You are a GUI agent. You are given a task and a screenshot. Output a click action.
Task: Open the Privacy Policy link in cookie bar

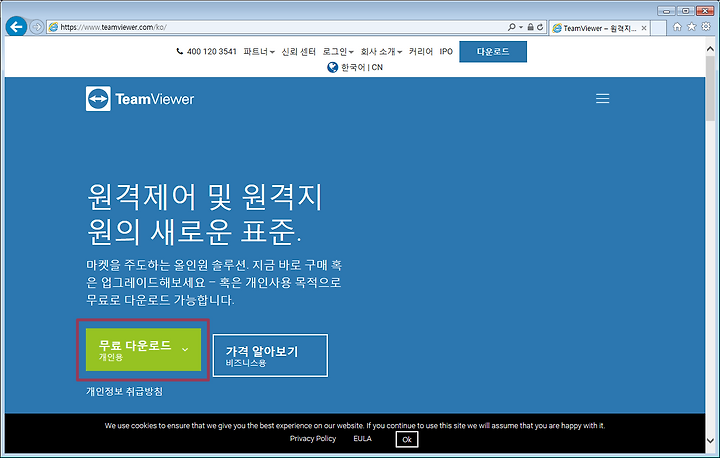(x=313, y=439)
